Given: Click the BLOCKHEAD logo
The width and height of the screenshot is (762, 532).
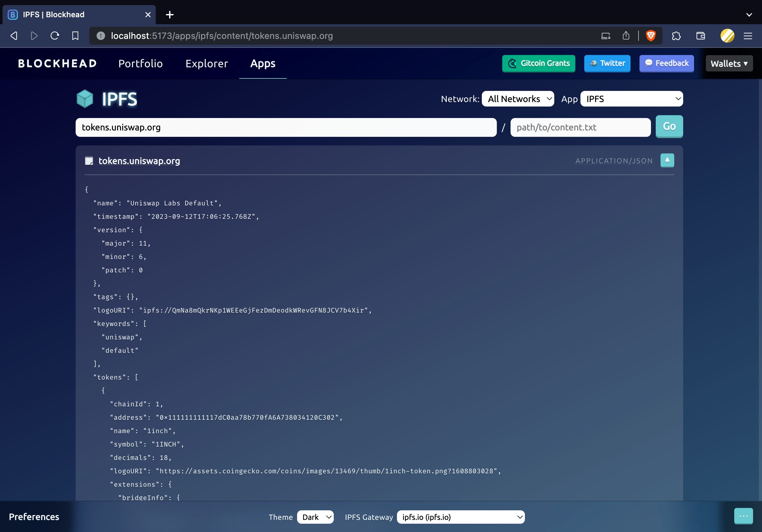Looking at the screenshot, I should click(x=57, y=63).
